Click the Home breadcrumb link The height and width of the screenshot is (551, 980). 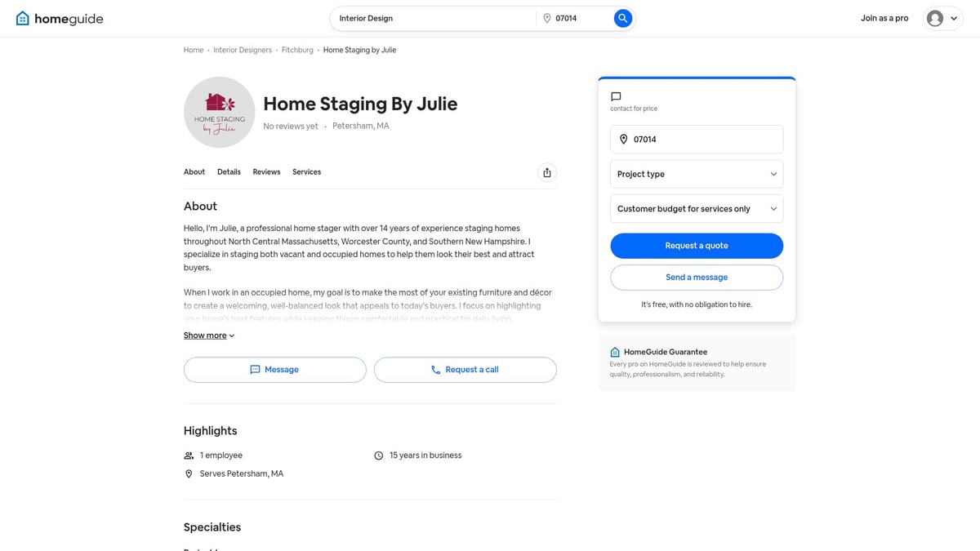click(194, 50)
